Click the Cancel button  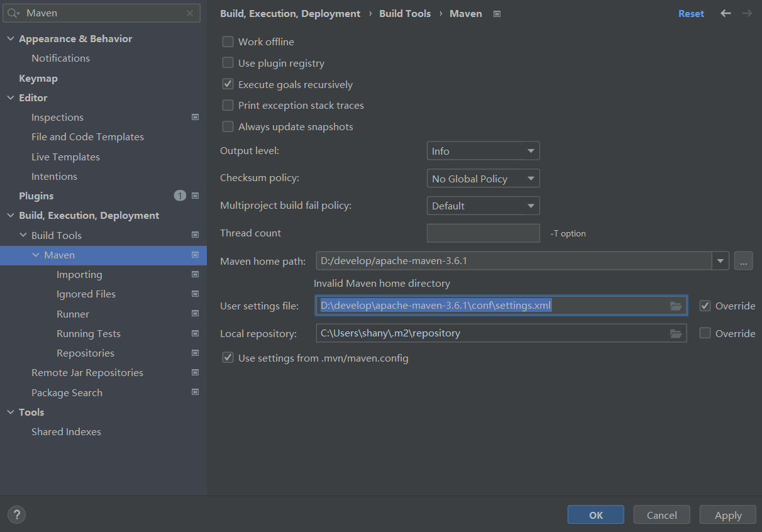click(x=661, y=514)
